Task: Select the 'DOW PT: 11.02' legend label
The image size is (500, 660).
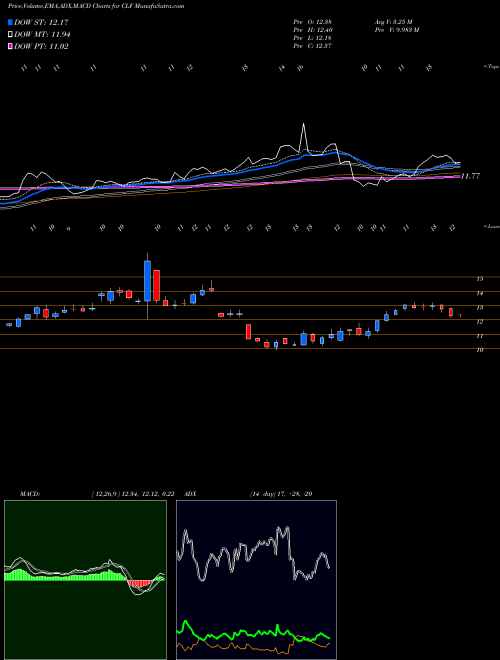Action: coord(41,46)
